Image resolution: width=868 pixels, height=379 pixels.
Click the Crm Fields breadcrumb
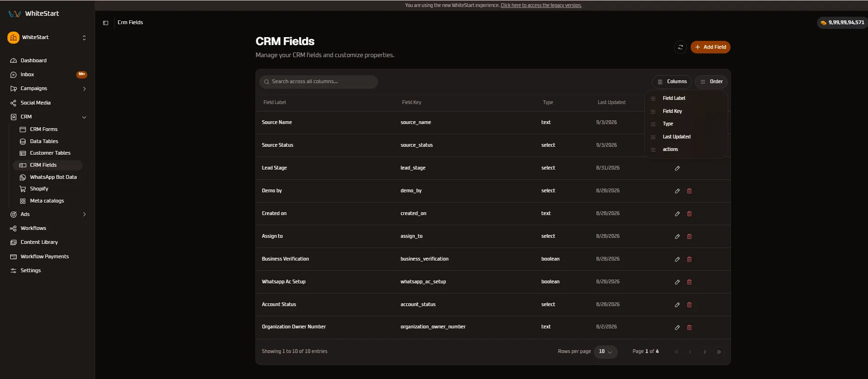pos(130,22)
